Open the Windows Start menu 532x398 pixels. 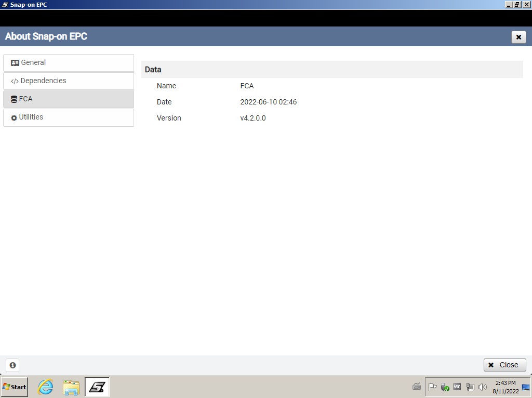click(14, 387)
